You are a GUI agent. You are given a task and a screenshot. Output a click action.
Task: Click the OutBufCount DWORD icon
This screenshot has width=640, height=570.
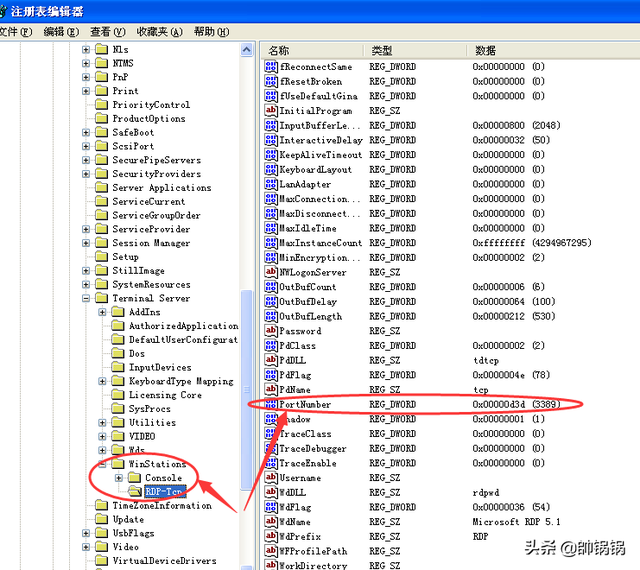[271, 287]
